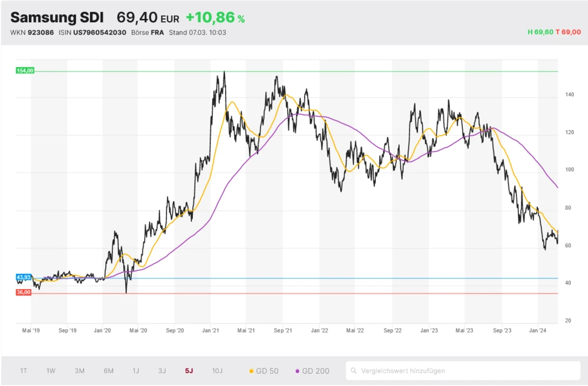
Task: Click the Vergleichswert hinzufügen input field
Action: [x=465, y=371]
